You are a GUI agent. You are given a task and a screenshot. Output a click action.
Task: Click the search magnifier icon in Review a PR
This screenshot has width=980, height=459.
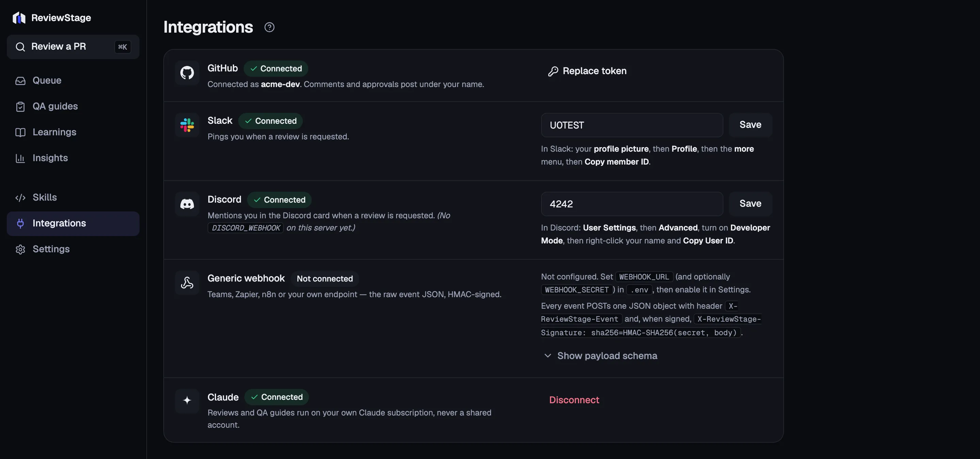[20, 47]
